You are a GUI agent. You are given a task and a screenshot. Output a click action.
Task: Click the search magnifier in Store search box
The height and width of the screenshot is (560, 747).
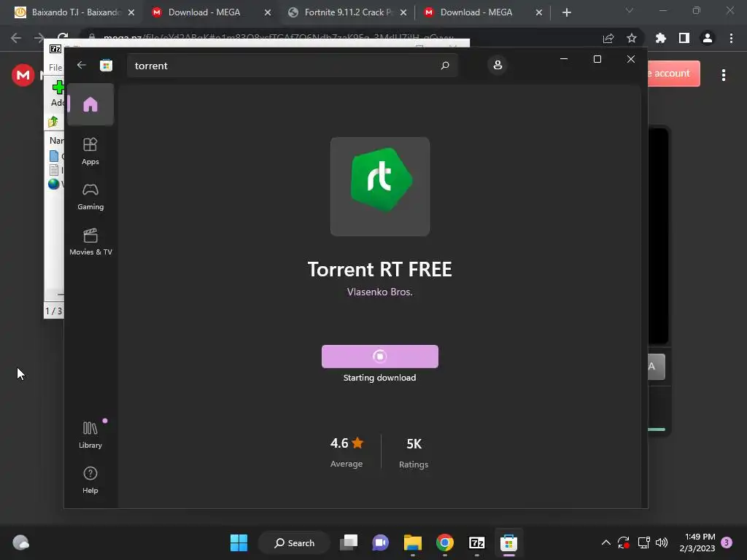point(445,65)
